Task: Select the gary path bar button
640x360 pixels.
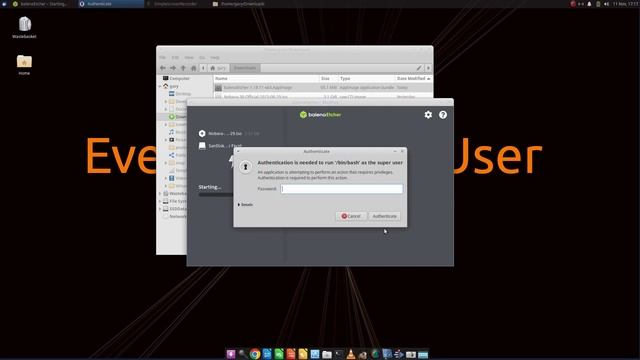Action: (218, 68)
